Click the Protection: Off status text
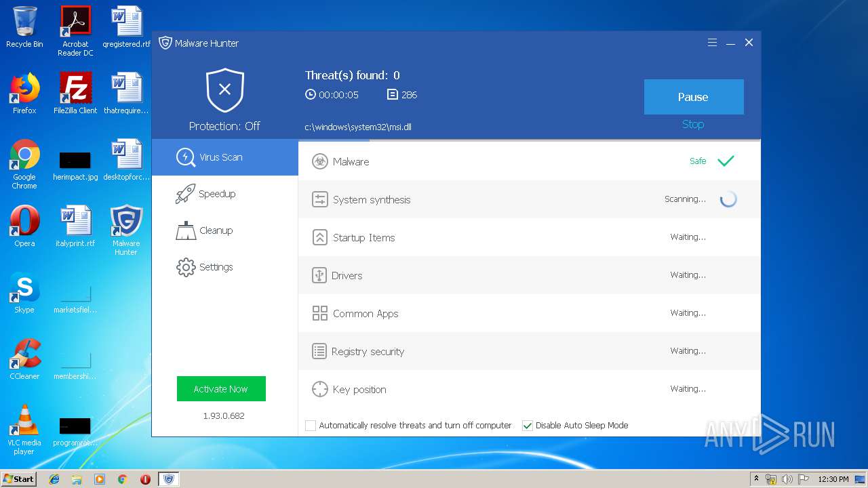The height and width of the screenshot is (488, 868). [224, 126]
